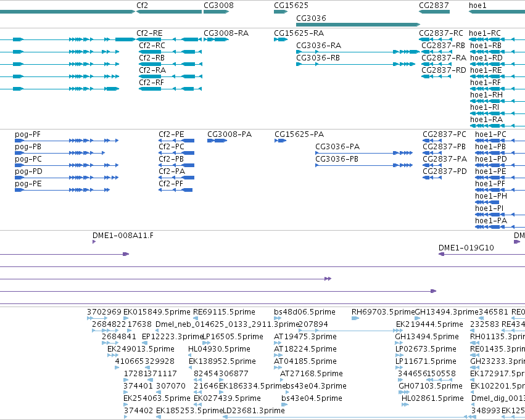Open protein pog-PC
525x420 pixels.
28,159
